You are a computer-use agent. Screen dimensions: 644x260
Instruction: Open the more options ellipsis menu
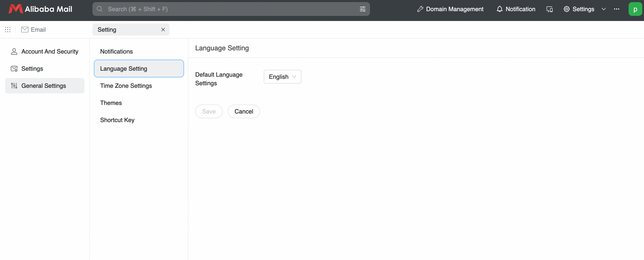coord(617,9)
